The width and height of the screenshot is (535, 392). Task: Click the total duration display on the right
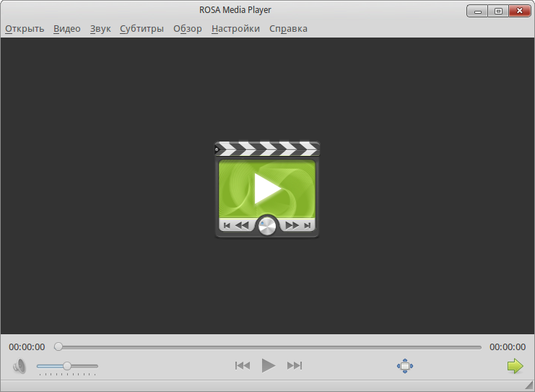[508, 347]
